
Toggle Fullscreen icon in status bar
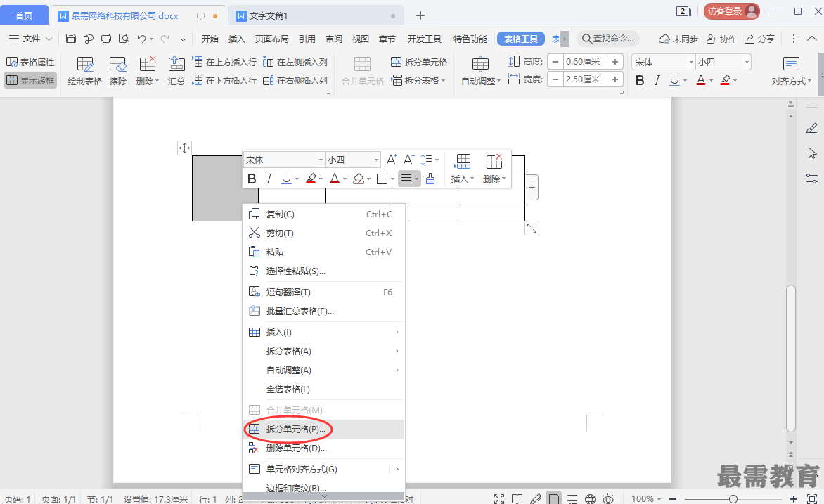tap(499, 498)
